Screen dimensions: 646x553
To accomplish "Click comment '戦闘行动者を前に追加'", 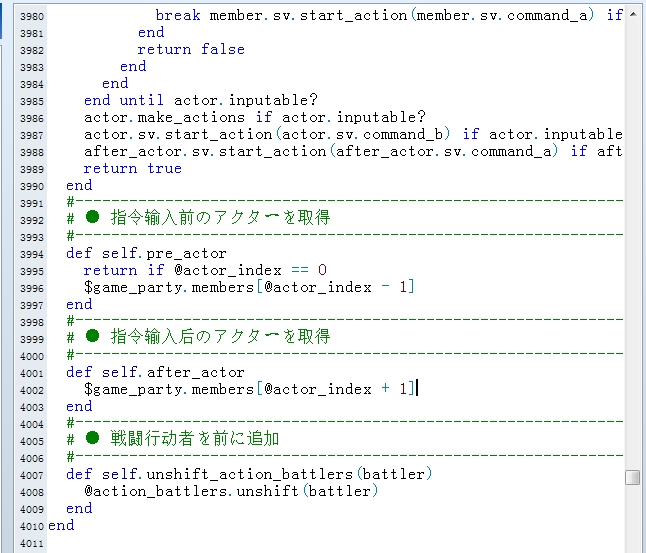I will coord(195,438).
